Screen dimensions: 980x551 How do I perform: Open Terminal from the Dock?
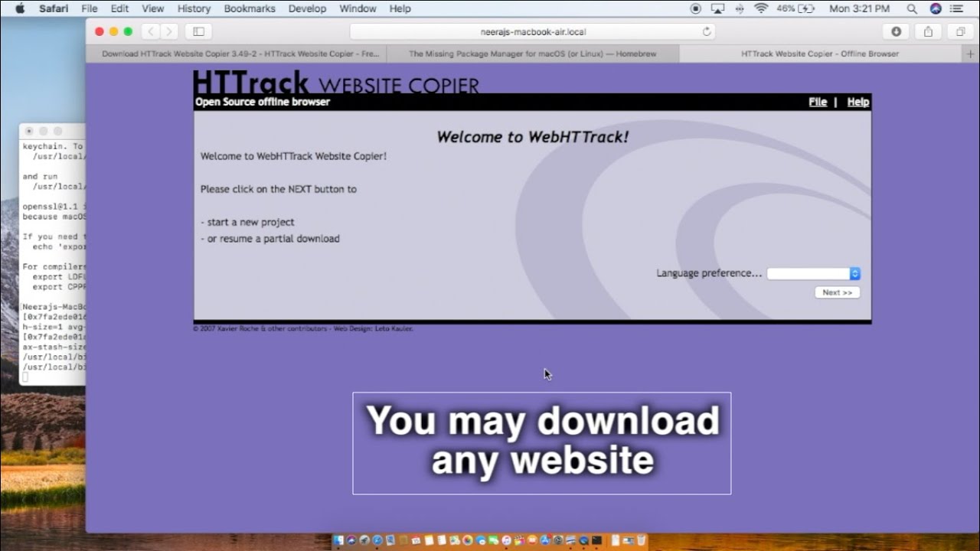click(x=597, y=541)
